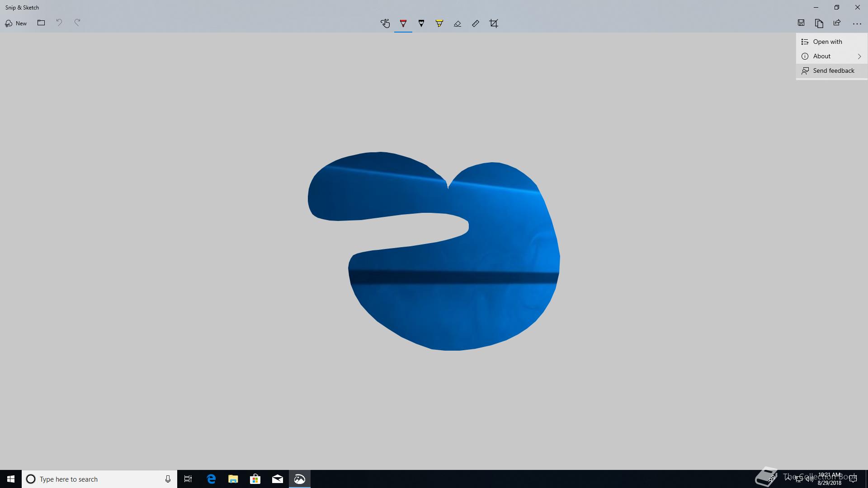Start a New snip
Screen dimensions: 868x488
point(16,23)
